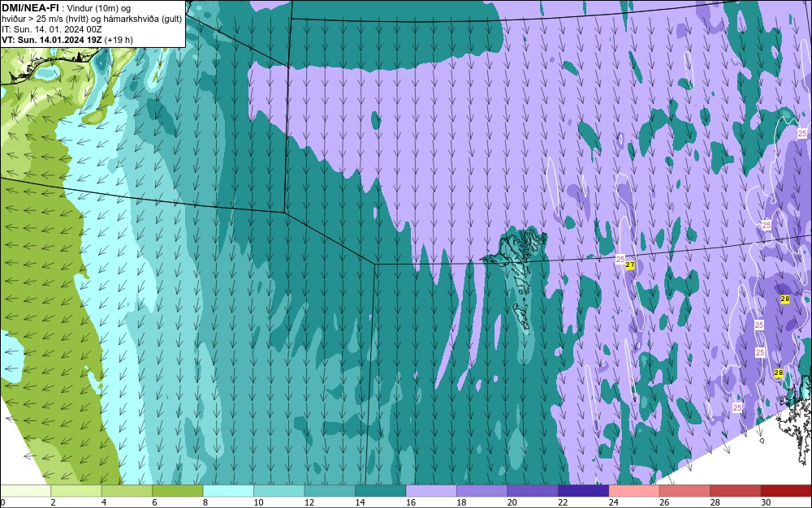The width and height of the screenshot is (812, 508).
Task: Click the 0–2 m/s pale yellow legend swatch
Action: [x=25, y=491]
